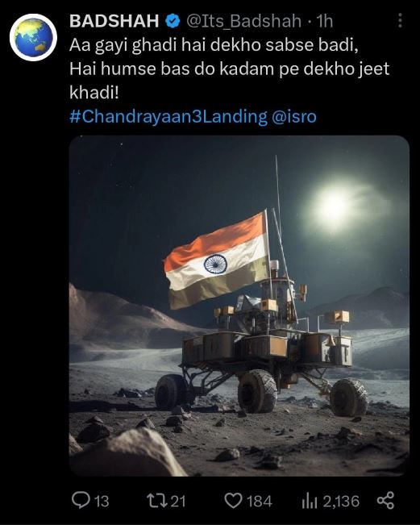
Task: Click the Indian flag in the photo
Action: pyautogui.click(x=217, y=260)
